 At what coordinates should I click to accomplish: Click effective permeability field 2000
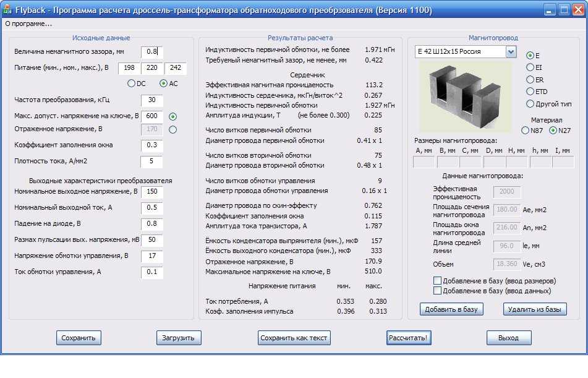(x=506, y=192)
